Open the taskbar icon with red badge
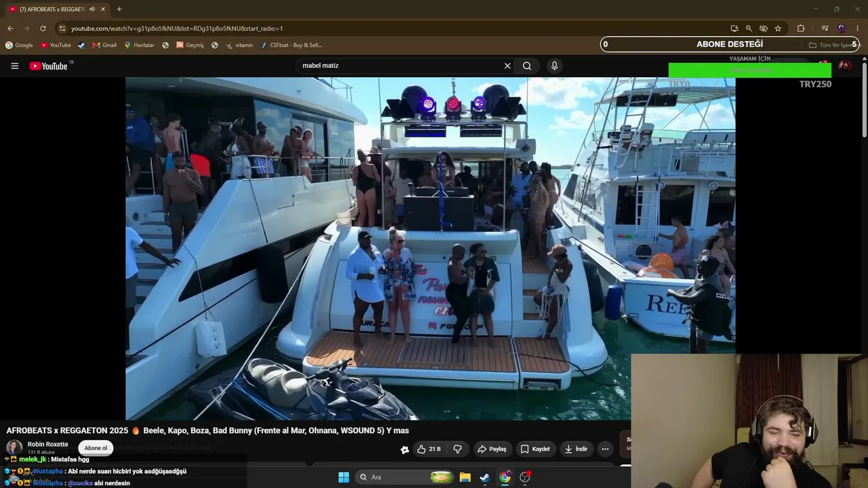This screenshot has width=868, height=488. [x=525, y=477]
